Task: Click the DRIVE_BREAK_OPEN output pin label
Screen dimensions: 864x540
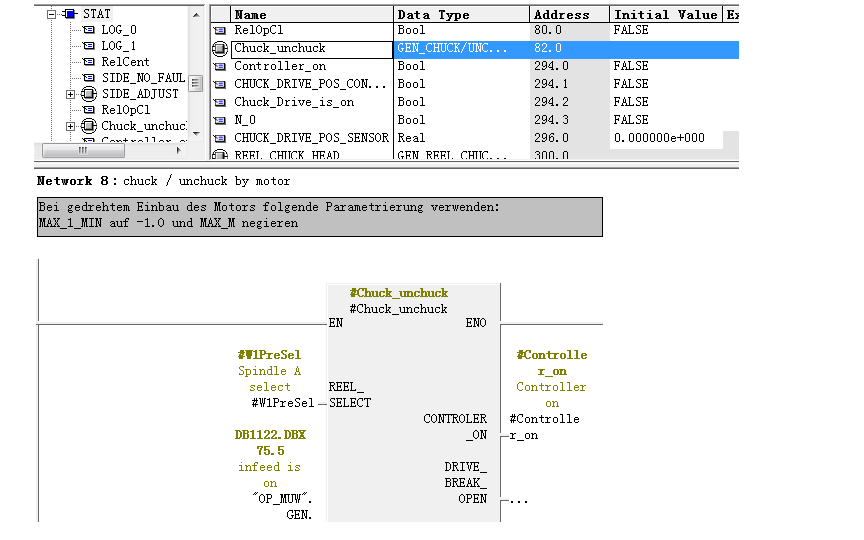Action: [466, 483]
